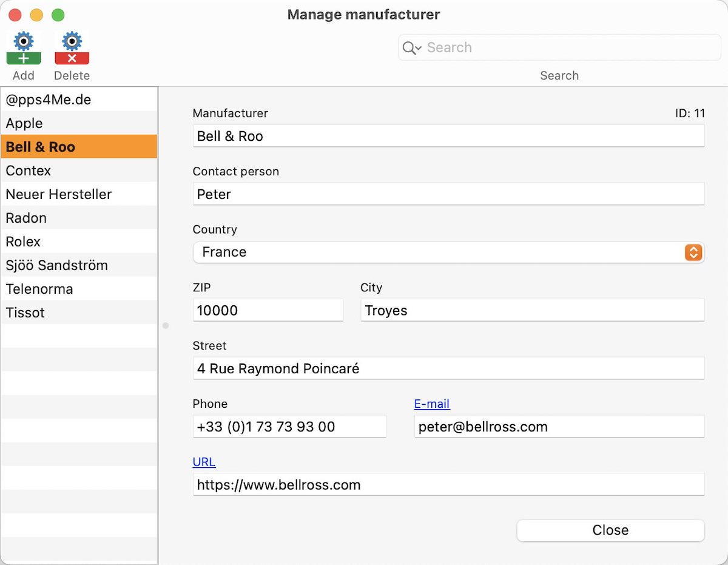Open the search options magnifier dropdown
This screenshot has width=728, height=565.
click(412, 48)
